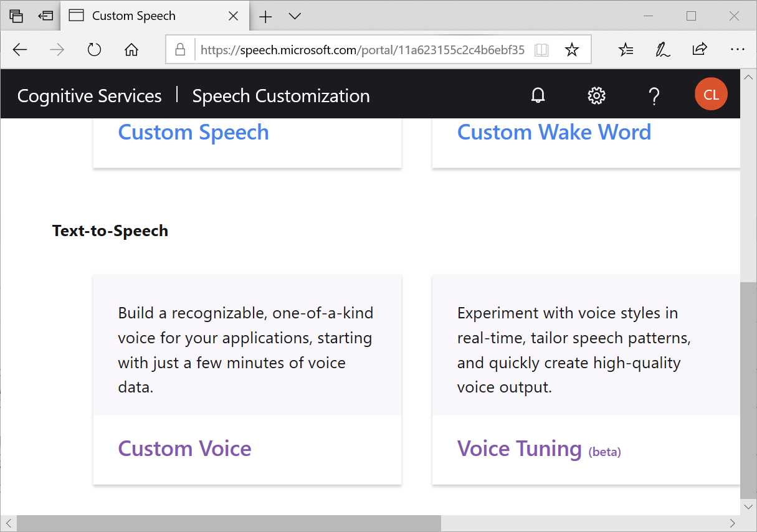Select the Custom Speech browser tab
757x532 pixels.
click(134, 16)
